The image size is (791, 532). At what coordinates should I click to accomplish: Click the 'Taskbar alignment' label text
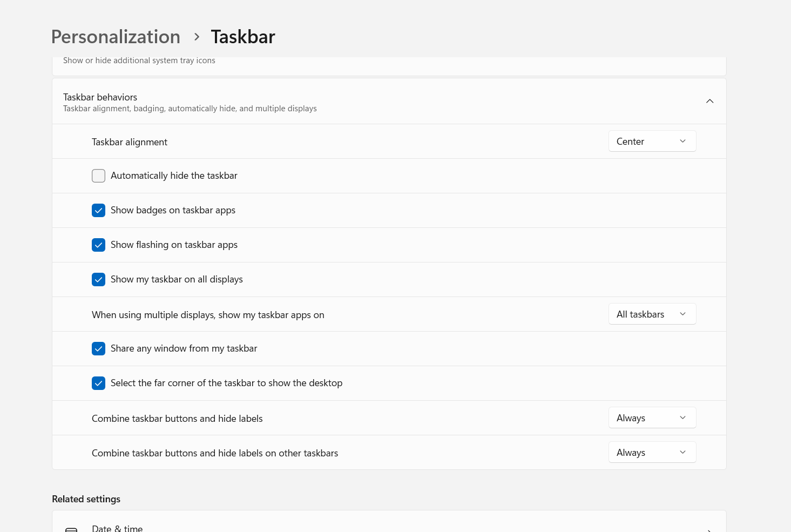[x=130, y=142]
